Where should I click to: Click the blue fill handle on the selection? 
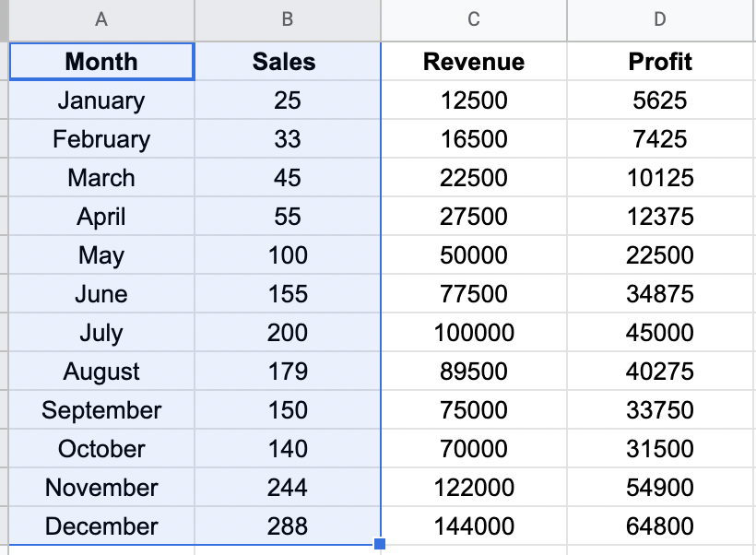click(x=379, y=543)
